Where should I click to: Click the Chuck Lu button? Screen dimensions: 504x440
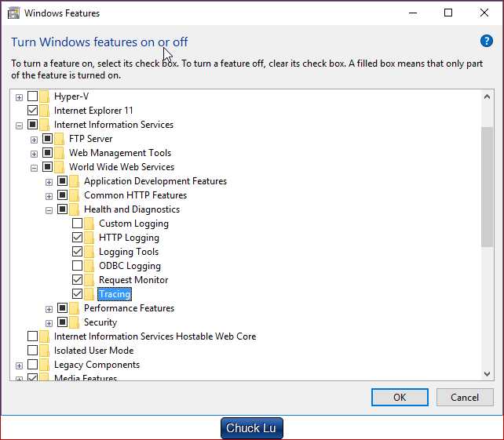coord(252,428)
